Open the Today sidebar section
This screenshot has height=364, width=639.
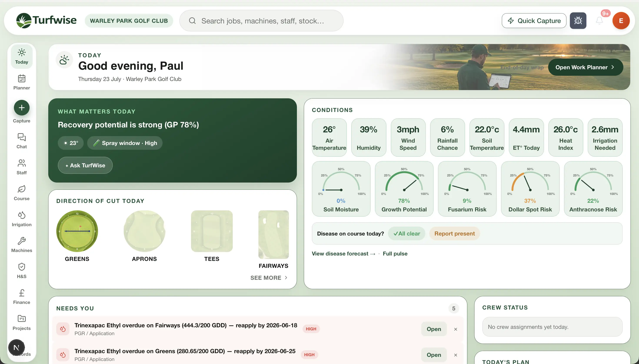(22, 56)
